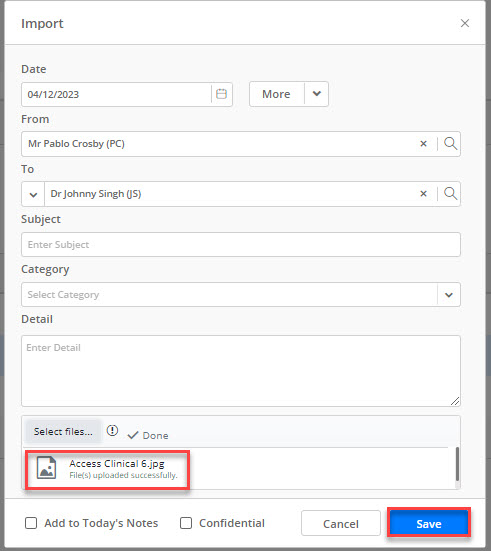Save the imported document
Viewport: 491px width, 551px height.
(x=429, y=523)
